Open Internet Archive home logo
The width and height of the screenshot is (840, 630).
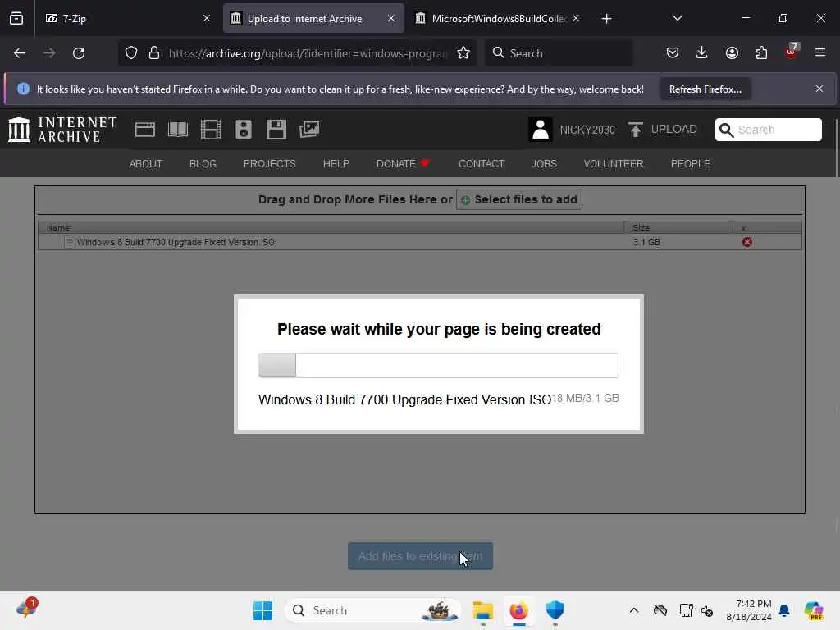62,130
